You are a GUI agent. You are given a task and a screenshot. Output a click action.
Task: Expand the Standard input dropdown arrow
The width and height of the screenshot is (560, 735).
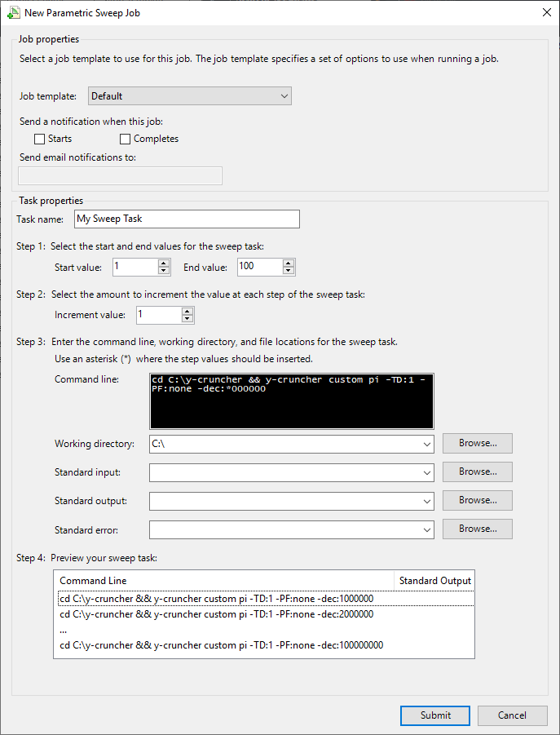(x=427, y=473)
